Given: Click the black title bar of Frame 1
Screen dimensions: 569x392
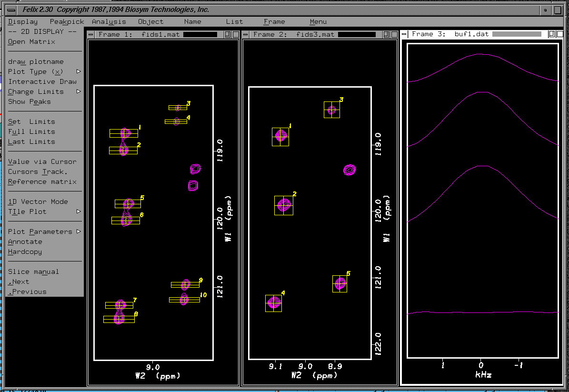Looking at the screenshot, I should pyautogui.click(x=200, y=35).
